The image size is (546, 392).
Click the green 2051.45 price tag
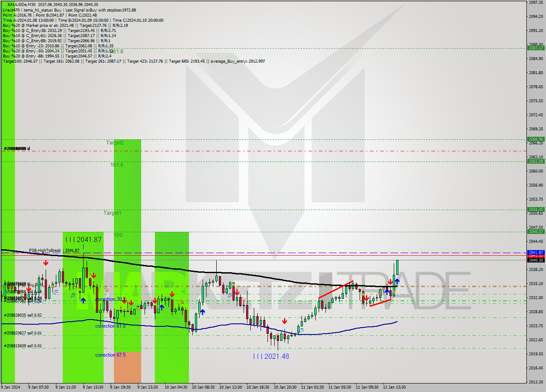pyautogui.click(x=536, y=209)
